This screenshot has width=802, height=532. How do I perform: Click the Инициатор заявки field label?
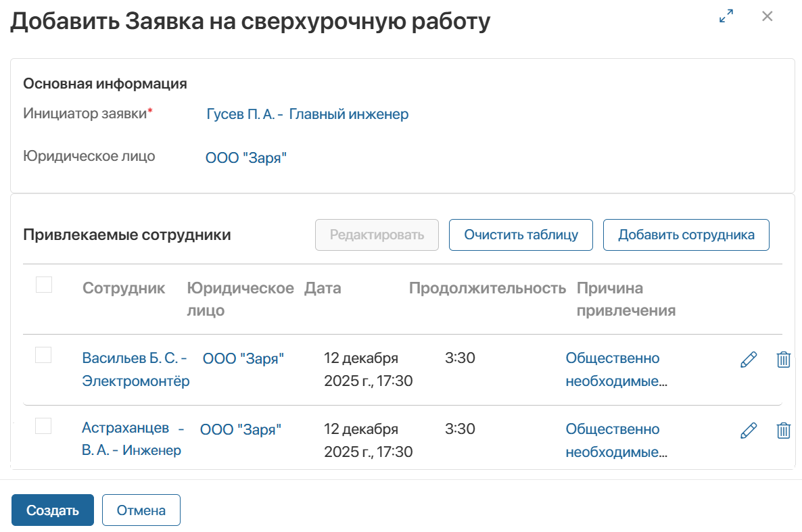point(88,113)
